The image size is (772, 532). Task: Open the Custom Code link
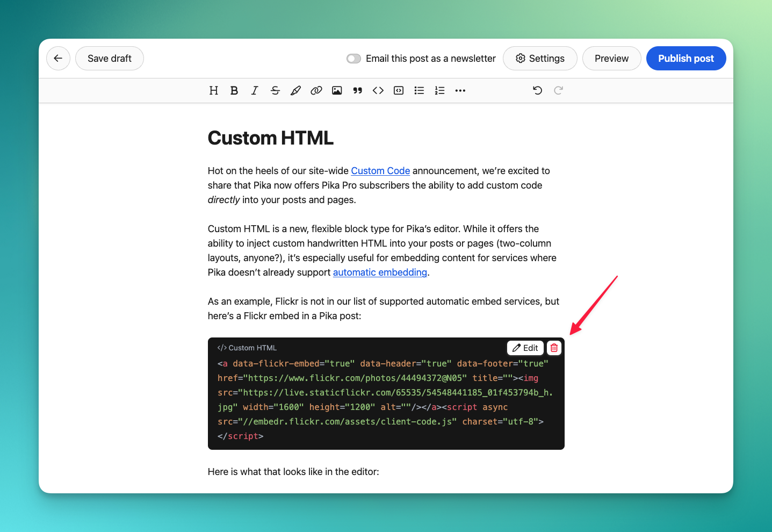pos(380,171)
